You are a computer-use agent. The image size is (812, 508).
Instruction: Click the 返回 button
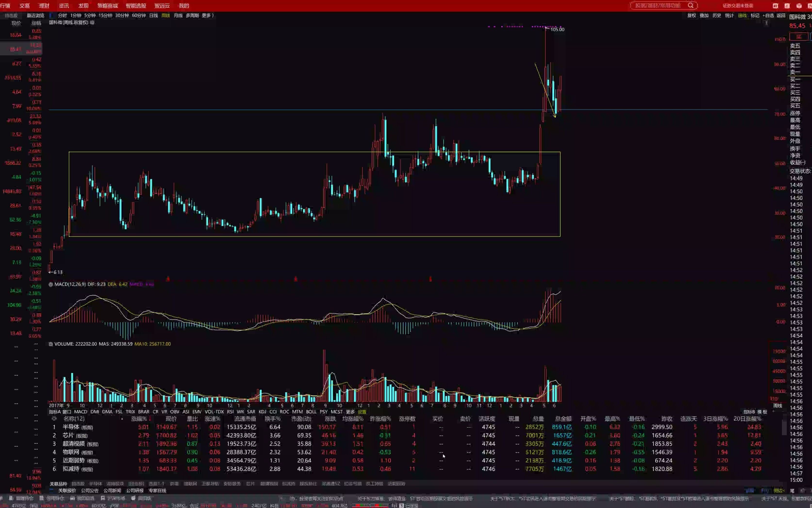(781, 16)
